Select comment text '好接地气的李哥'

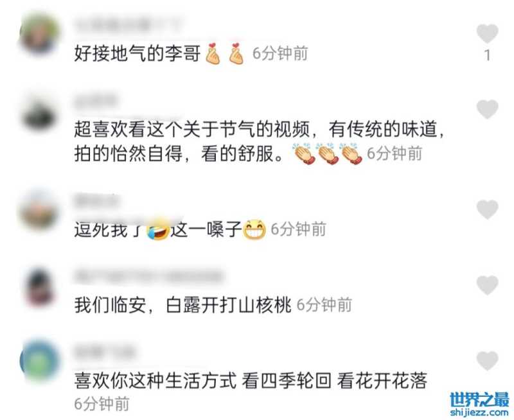137,53
